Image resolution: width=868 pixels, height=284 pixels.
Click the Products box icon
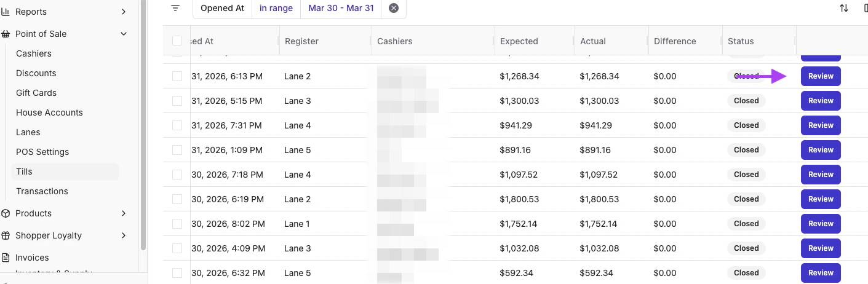point(6,213)
